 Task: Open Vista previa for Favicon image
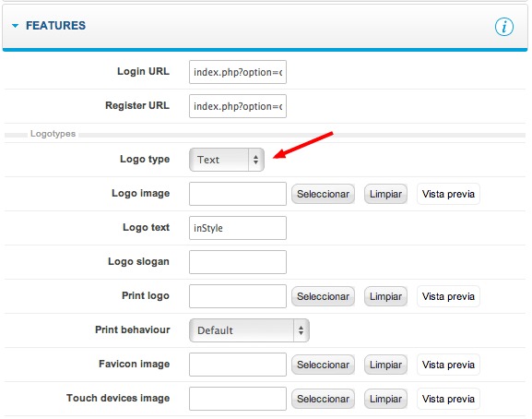(448, 365)
